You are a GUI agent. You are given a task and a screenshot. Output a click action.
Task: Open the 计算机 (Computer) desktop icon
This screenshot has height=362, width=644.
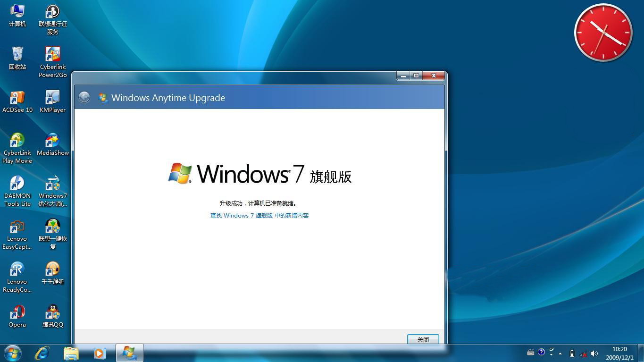click(x=17, y=14)
